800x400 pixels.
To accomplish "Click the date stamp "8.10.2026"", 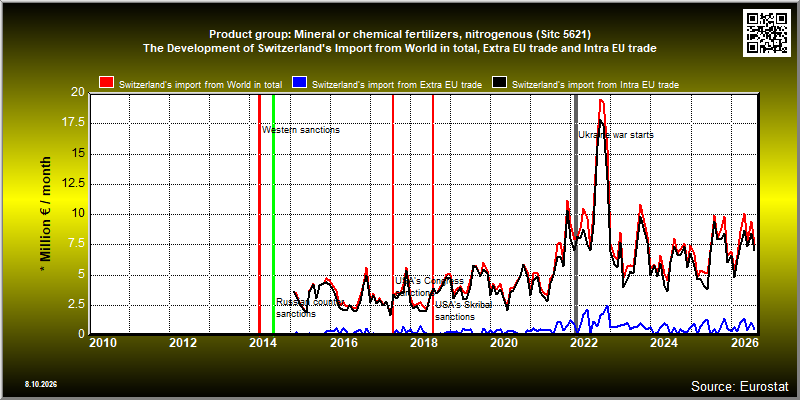I will [x=40, y=384].
